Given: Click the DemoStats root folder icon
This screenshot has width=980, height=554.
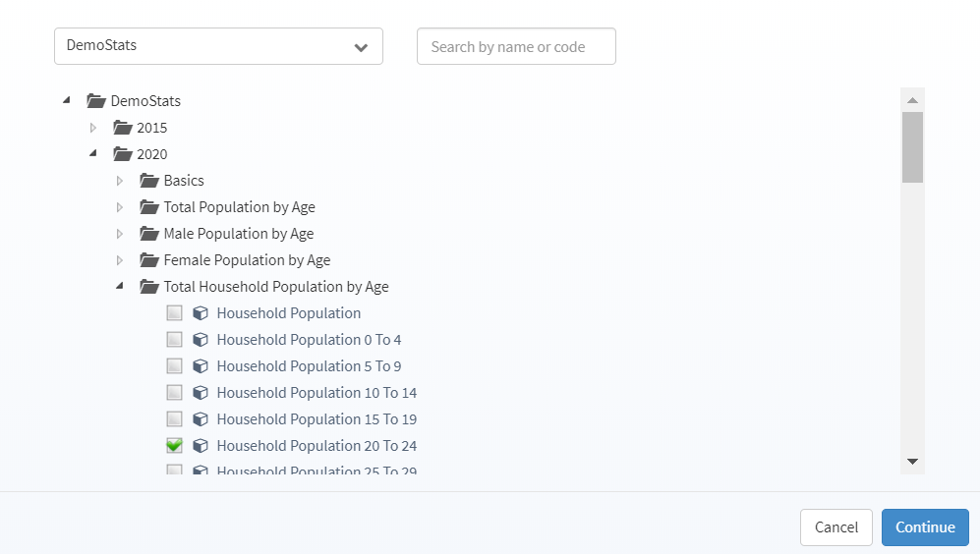Looking at the screenshot, I should [x=96, y=100].
